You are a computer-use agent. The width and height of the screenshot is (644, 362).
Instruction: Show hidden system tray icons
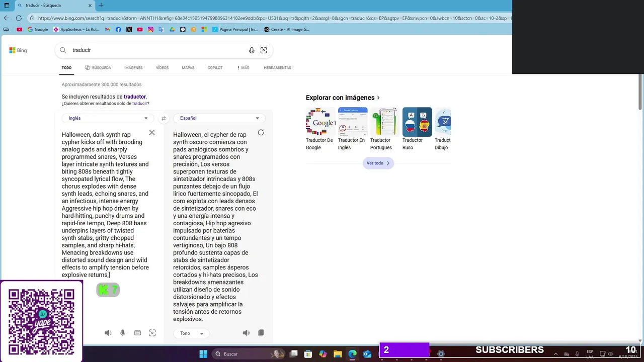click(x=555, y=354)
